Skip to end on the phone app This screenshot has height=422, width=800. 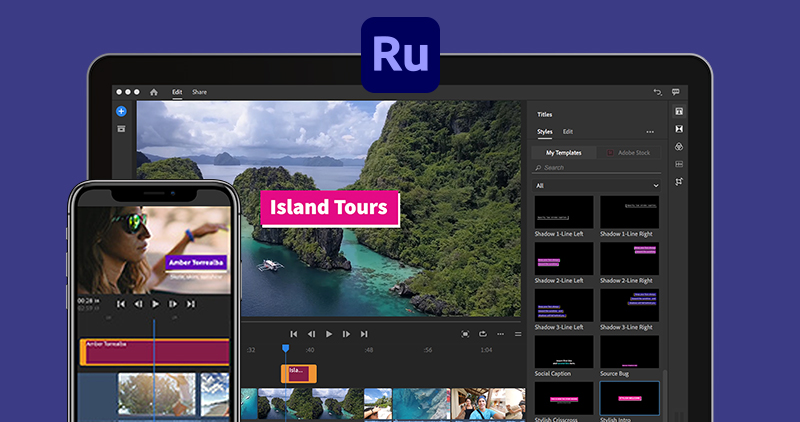coord(190,304)
